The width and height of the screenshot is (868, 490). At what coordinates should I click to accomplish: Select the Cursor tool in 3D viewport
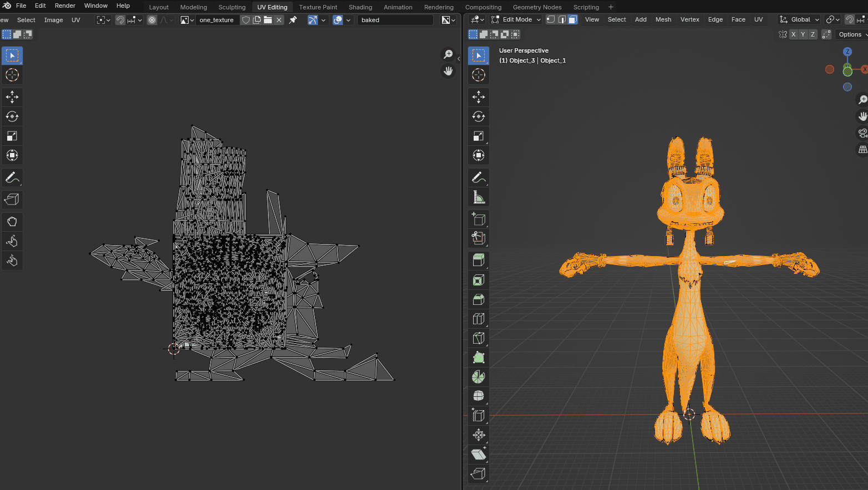pos(479,75)
